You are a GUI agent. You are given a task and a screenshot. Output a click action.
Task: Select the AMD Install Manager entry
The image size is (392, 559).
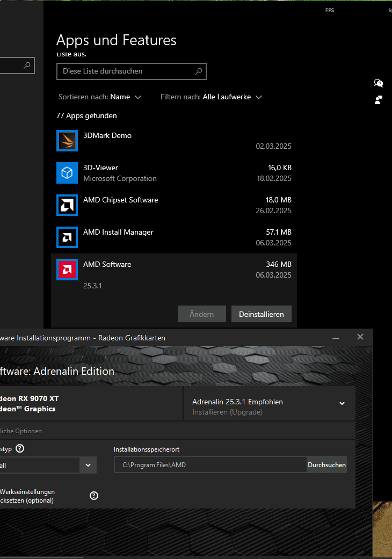[174, 237]
